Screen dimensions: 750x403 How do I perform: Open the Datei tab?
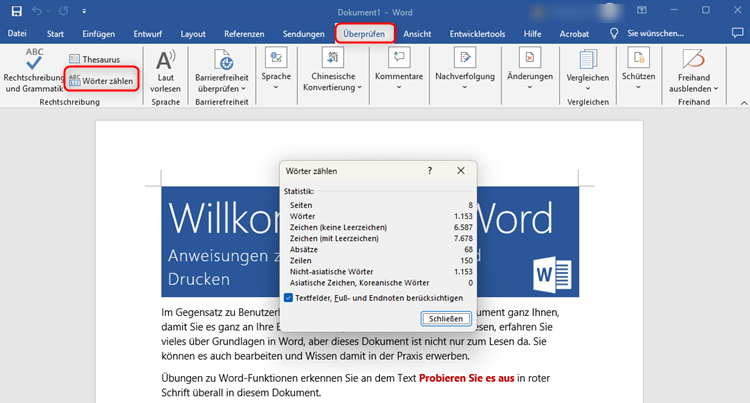tap(17, 33)
